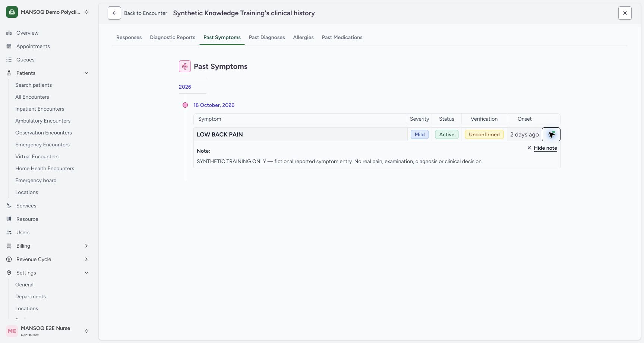Click the Queues list icon
644x343 pixels.
tap(9, 60)
